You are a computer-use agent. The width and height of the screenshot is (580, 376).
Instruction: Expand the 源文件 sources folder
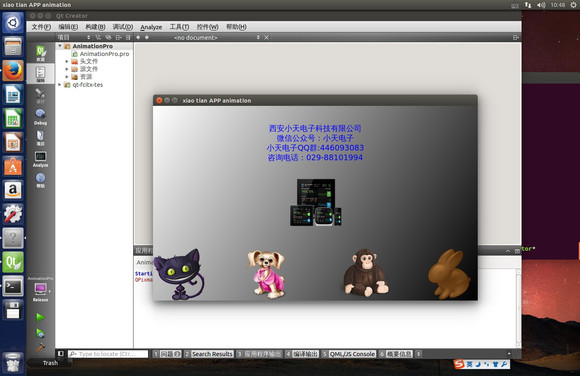[67, 69]
